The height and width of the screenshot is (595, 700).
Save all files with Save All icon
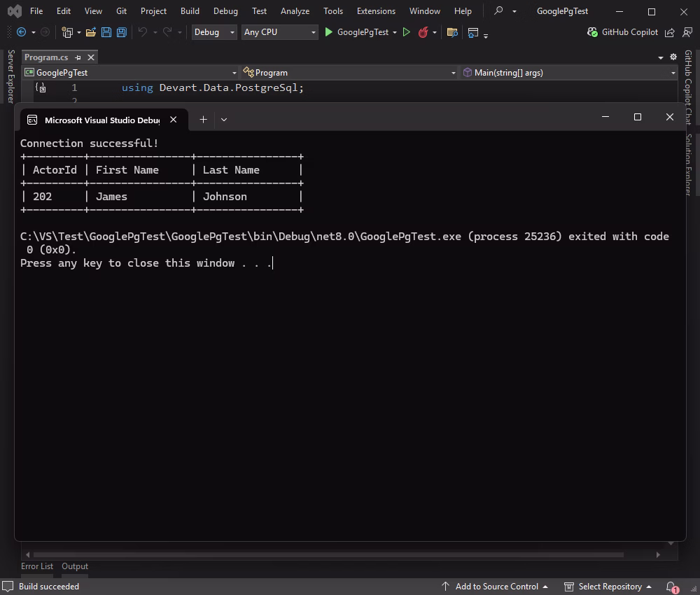click(120, 32)
